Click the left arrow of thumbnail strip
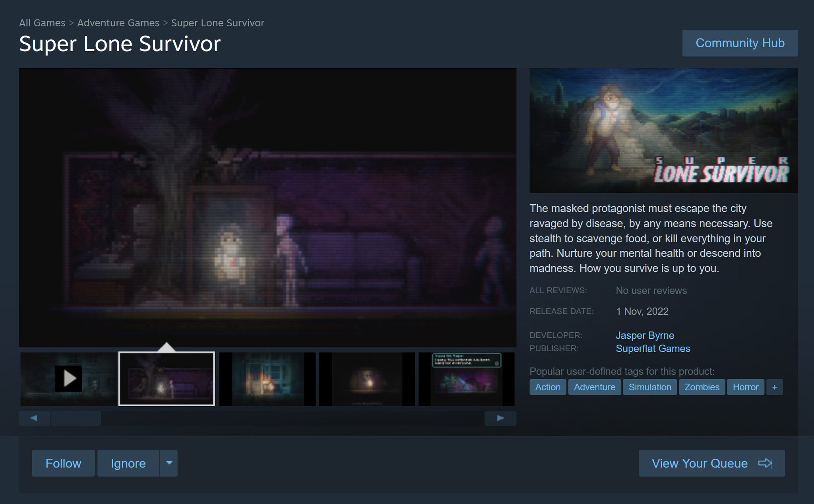This screenshot has width=814, height=504. pyautogui.click(x=34, y=418)
